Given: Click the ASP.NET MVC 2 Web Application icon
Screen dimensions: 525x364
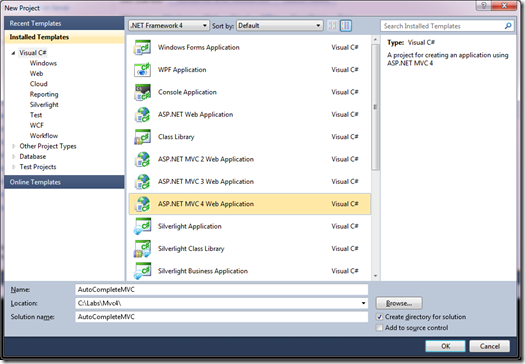Looking at the screenshot, I should coord(142,159).
